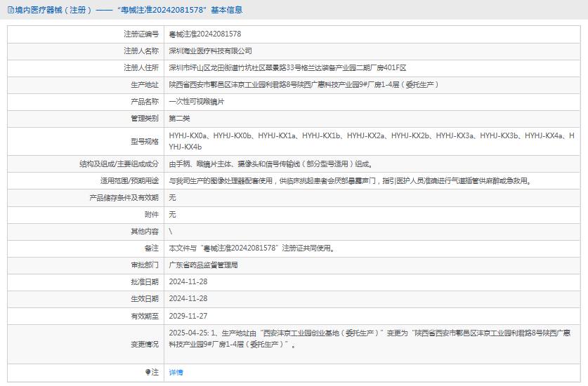The image size is (588, 386).
Task: Select 无 value in 附件 row
Action: tap(172, 214)
